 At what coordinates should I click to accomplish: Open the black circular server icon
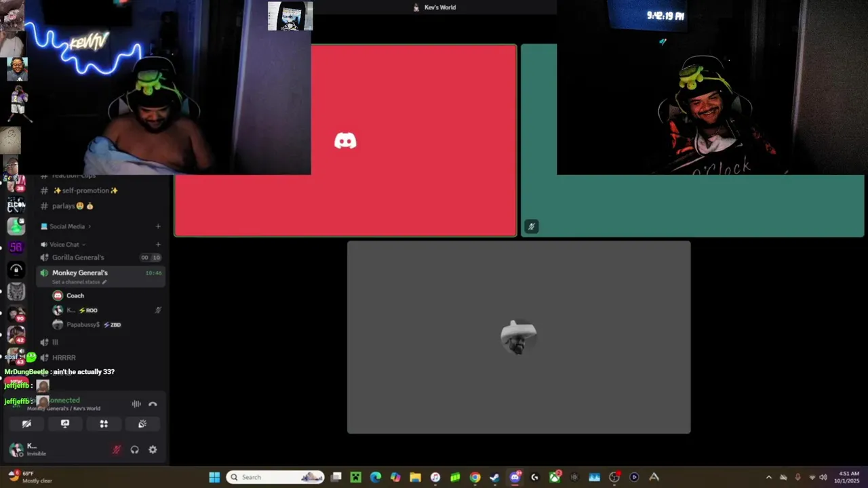point(16,270)
